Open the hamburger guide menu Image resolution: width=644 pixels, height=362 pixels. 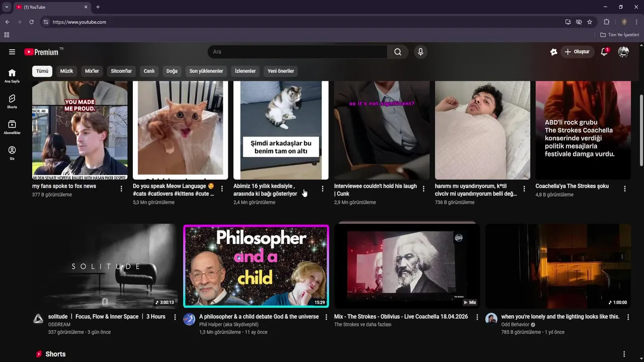tap(12, 52)
